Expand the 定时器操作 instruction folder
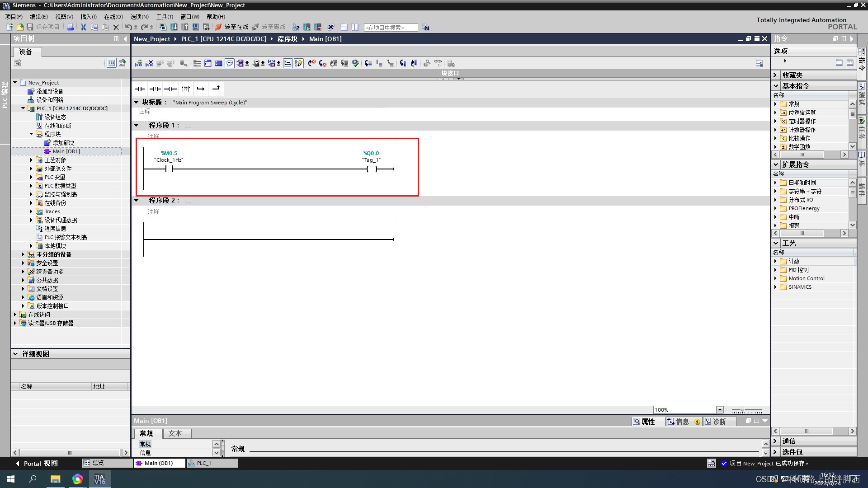 click(775, 121)
